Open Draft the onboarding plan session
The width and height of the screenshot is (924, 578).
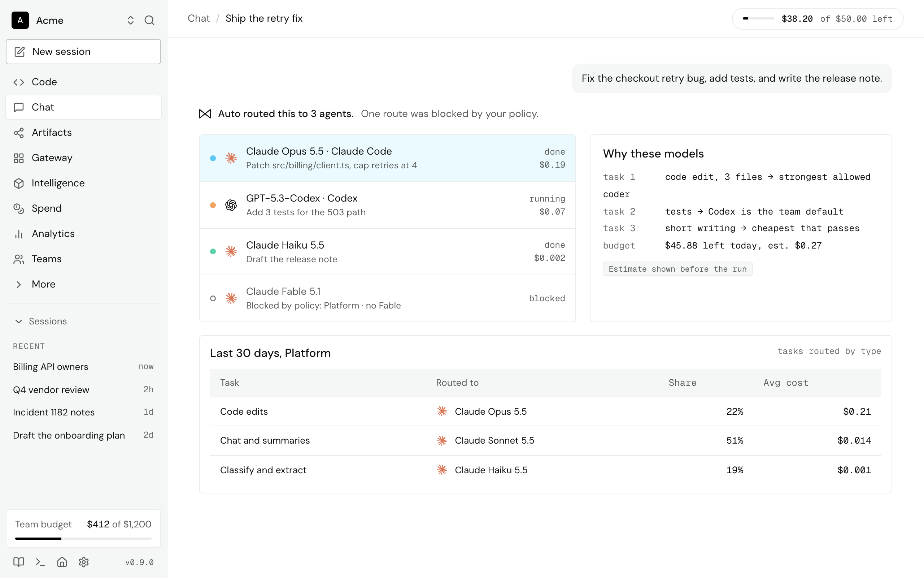(83, 435)
